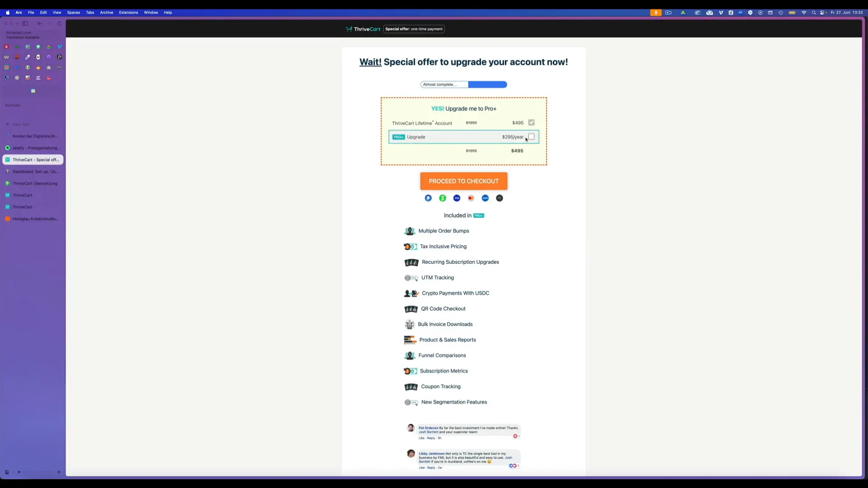
Task: Open Control Center in menu bar
Action: pyautogui.click(x=823, y=13)
